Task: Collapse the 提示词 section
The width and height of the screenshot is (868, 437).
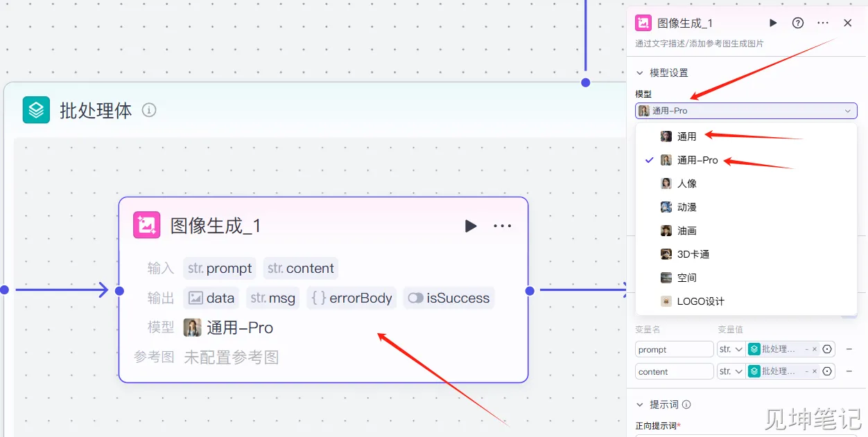Action: [640, 404]
